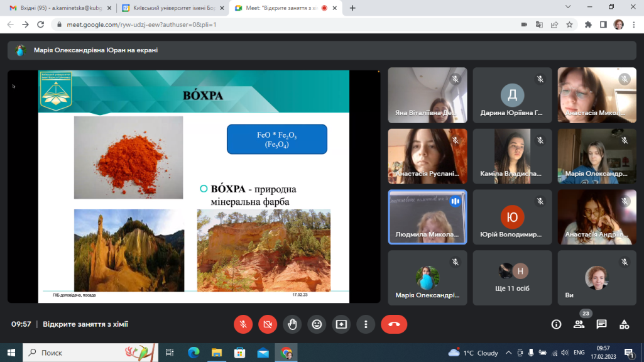
Task: Click the taskbar 'Поиск' search box
Action: 90,353
